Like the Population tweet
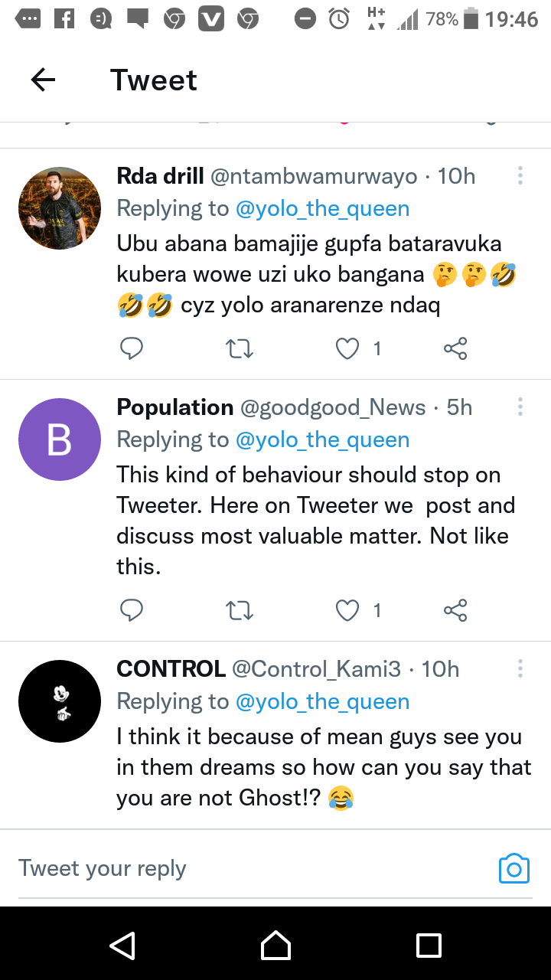551x980 pixels. (x=347, y=610)
